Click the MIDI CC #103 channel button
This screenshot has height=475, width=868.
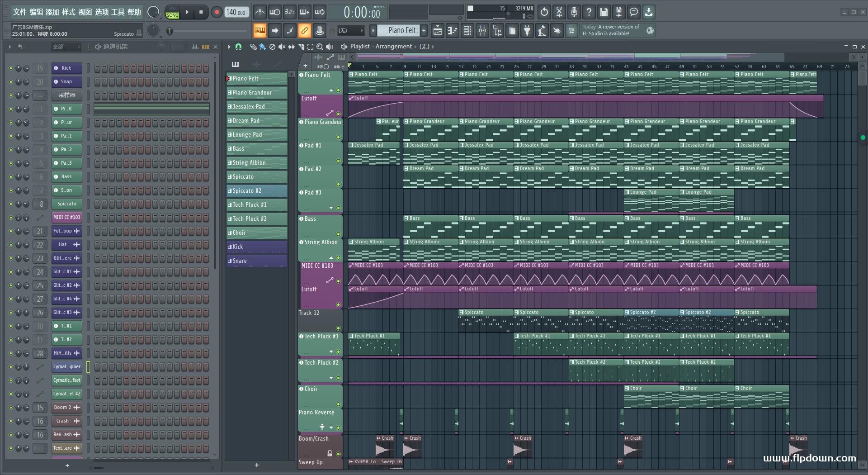pos(66,218)
